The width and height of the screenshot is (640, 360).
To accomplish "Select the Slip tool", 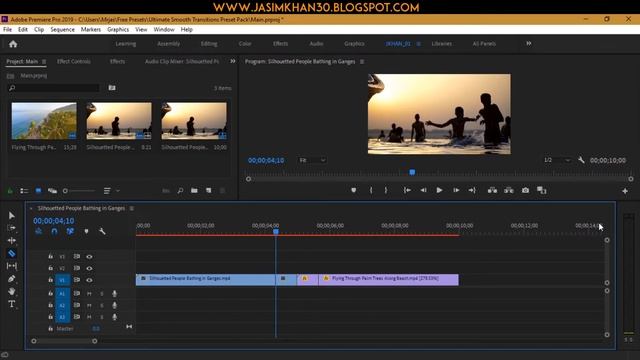I will click(11, 266).
